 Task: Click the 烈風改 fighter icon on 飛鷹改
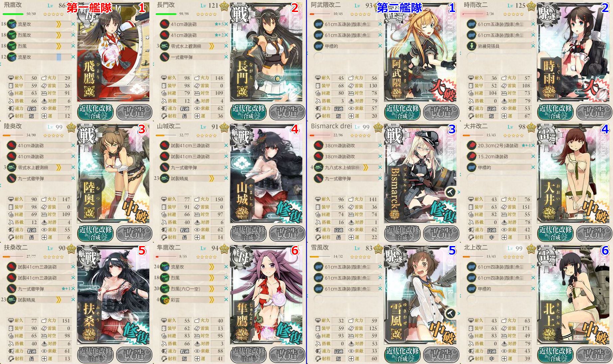click(12, 35)
